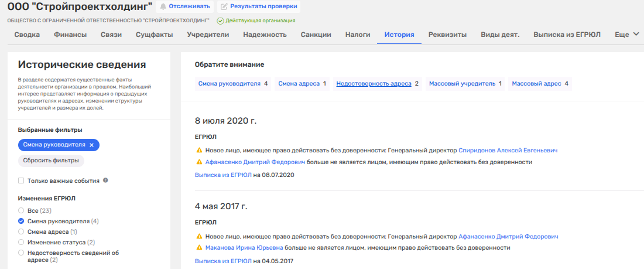The width and height of the screenshot is (644, 269).
Task: Select Смена адреса (1) radio option
Action: pyautogui.click(x=21, y=231)
